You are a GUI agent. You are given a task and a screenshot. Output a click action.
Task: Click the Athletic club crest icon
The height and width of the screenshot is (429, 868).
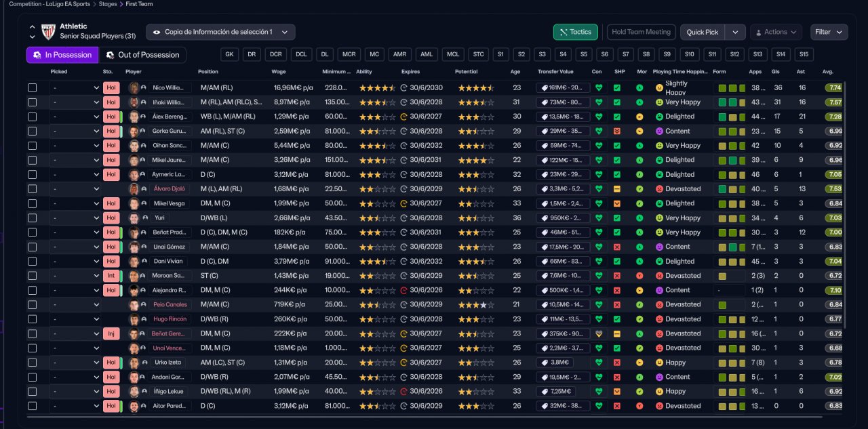pyautogui.click(x=48, y=31)
